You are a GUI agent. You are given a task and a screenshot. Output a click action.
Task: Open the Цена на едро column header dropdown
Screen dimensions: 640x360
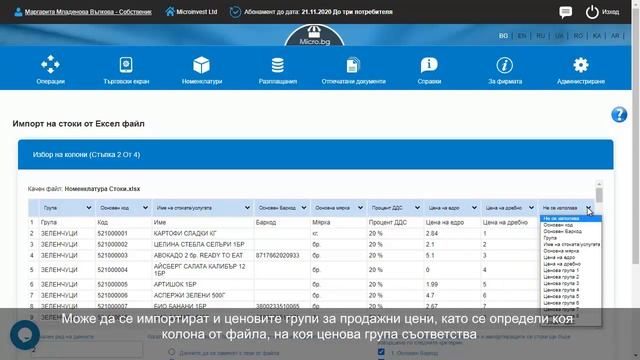point(453,208)
